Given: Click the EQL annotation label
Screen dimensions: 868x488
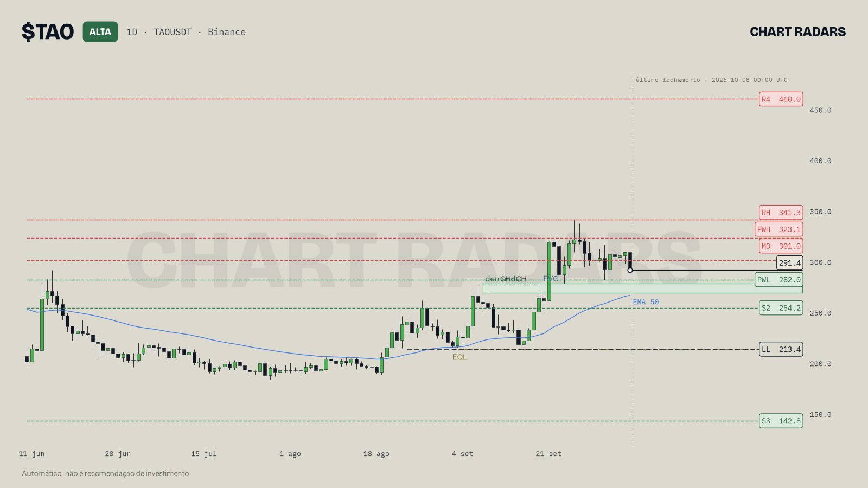Looking at the screenshot, I should point(459,357).
